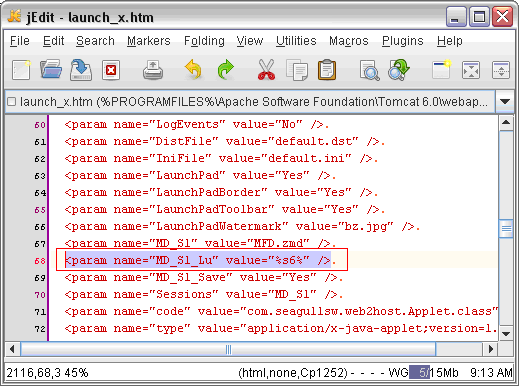Click the memory usage 5/15Mb indicator
The width and height of the screenshot is (519, 386).
[x=434, y=372]
